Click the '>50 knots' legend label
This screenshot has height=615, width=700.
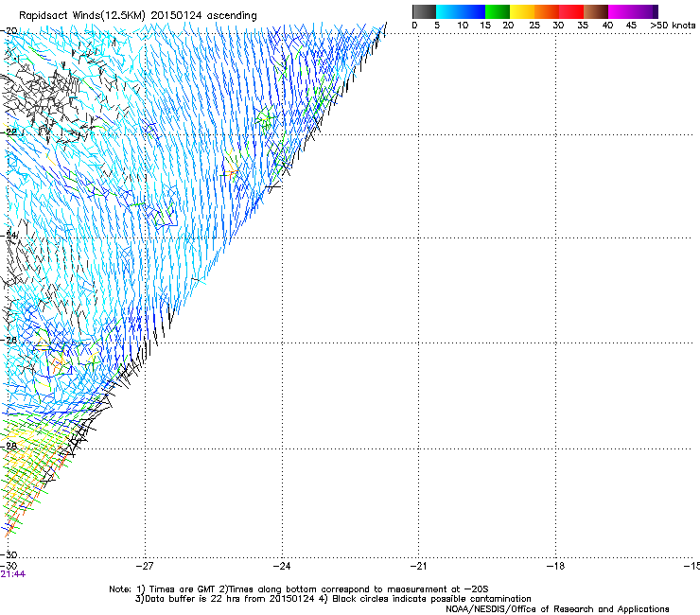673,26
